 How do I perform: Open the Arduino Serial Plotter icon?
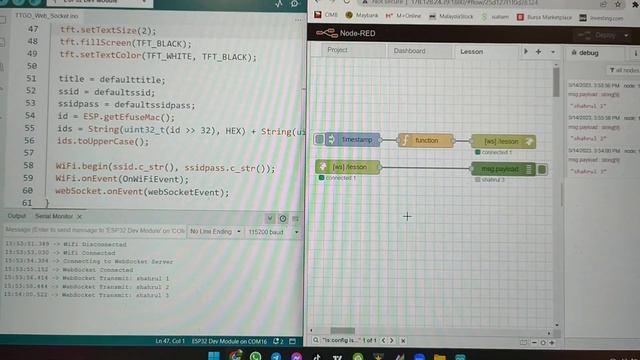[279, 4]
